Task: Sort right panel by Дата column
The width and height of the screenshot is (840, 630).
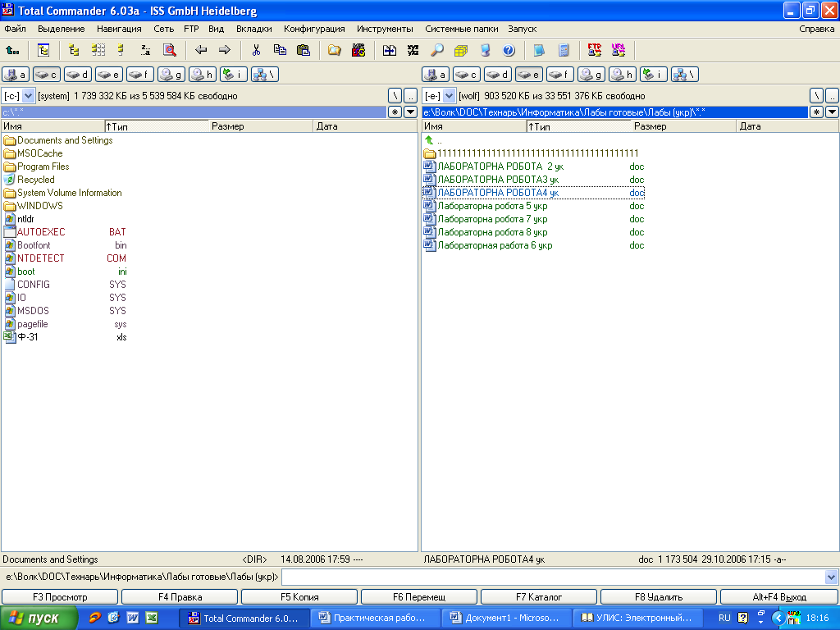Action: [x=787, y=126]
